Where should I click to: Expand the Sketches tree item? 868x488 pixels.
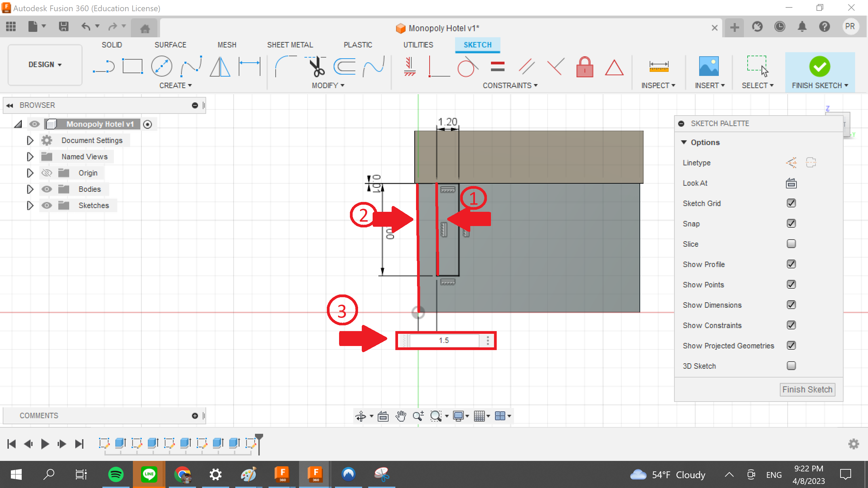[x=30, y=205]
